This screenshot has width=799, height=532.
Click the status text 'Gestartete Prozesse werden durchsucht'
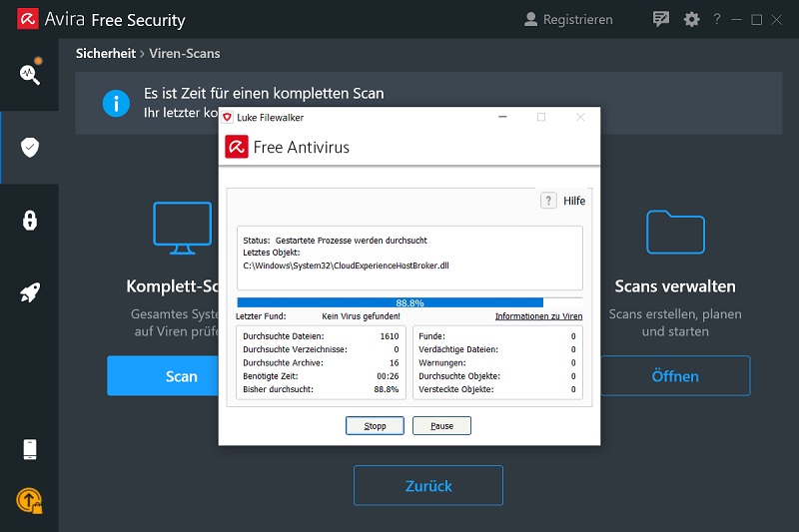pos(352,241)
